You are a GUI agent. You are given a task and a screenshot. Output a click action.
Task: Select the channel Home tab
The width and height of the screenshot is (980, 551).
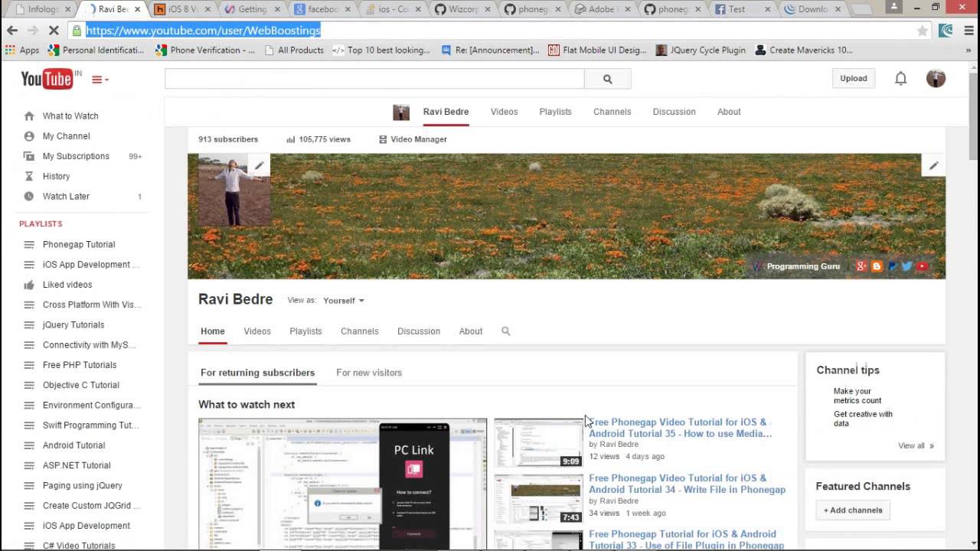[213, 331]
